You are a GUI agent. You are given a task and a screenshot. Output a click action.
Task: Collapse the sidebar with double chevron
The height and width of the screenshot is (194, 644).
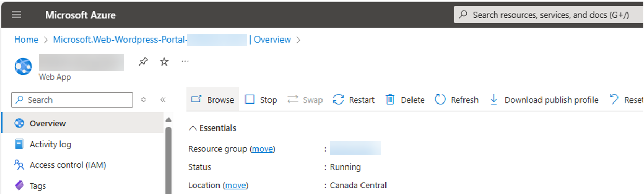(163, 100)
